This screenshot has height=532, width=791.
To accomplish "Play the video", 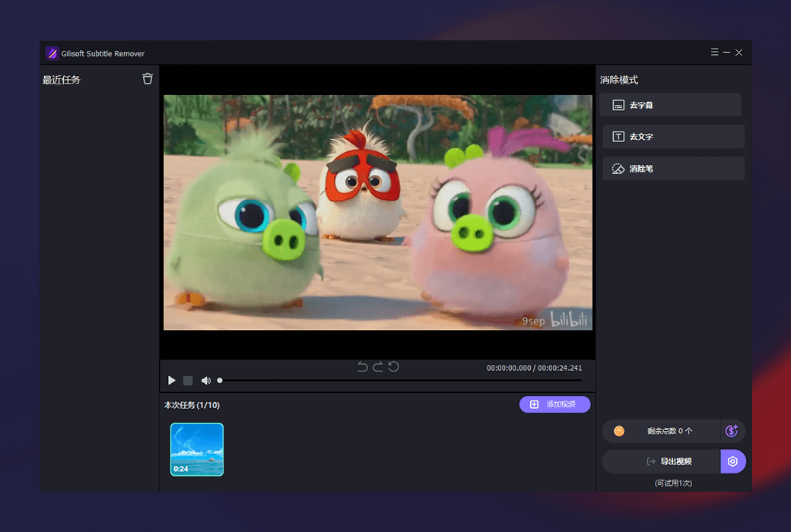I will (x=172, y=380).
